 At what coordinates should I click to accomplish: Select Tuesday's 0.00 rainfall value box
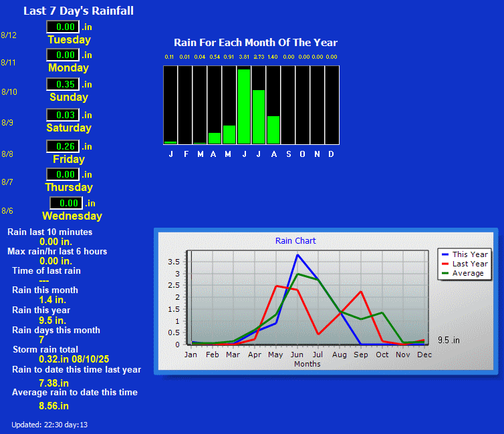pos(63,27)
